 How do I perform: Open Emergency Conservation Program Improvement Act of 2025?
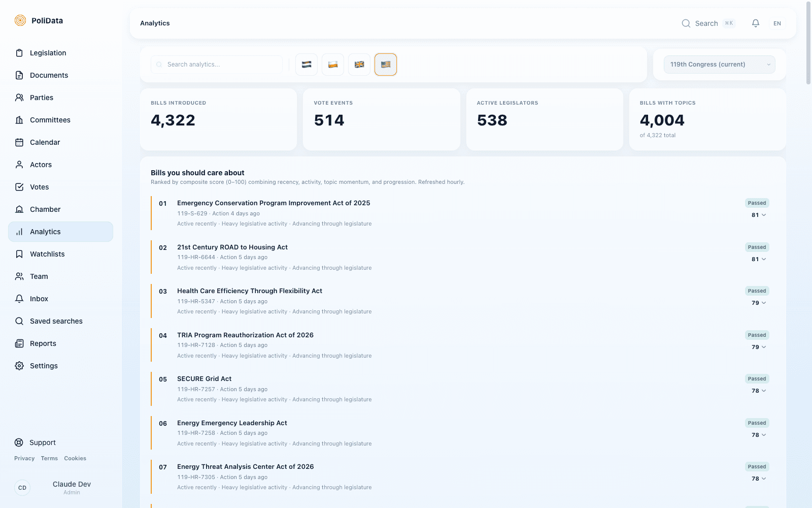[274, 203]
